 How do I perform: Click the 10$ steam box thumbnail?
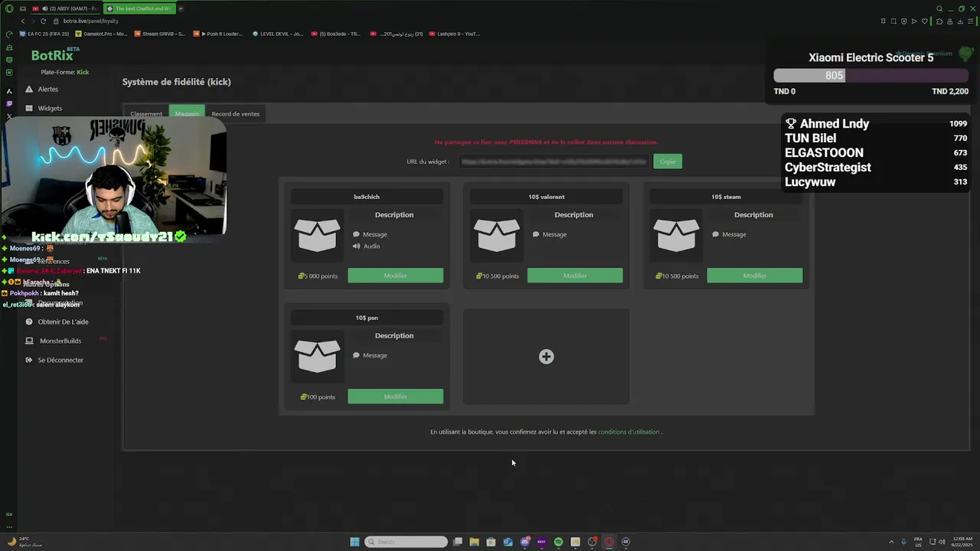677,235
